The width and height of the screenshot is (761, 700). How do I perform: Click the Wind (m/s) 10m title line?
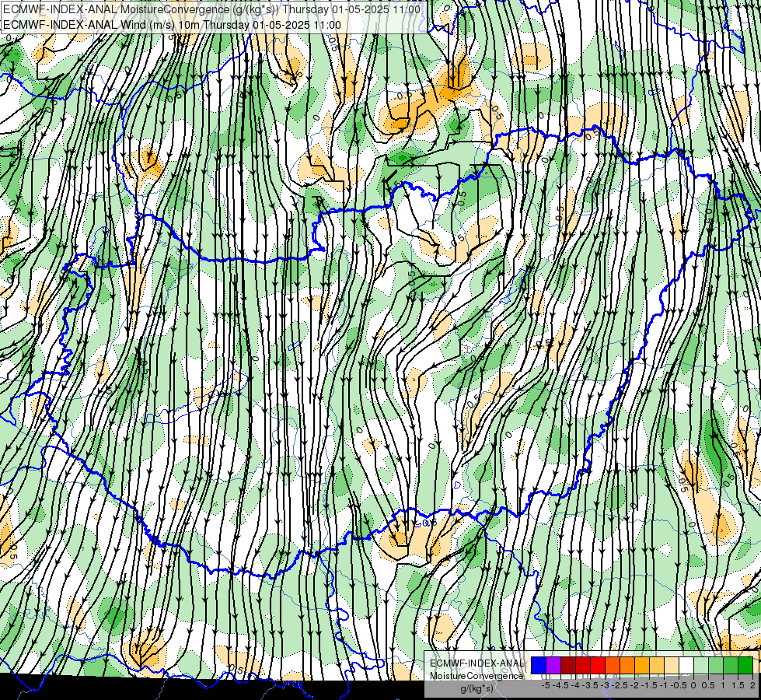172,25
